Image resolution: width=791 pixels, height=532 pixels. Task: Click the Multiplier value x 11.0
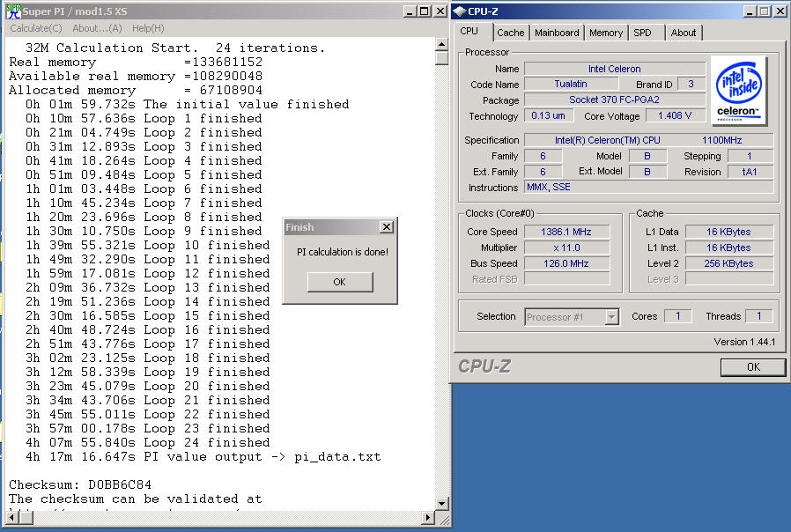pos(566,248)
